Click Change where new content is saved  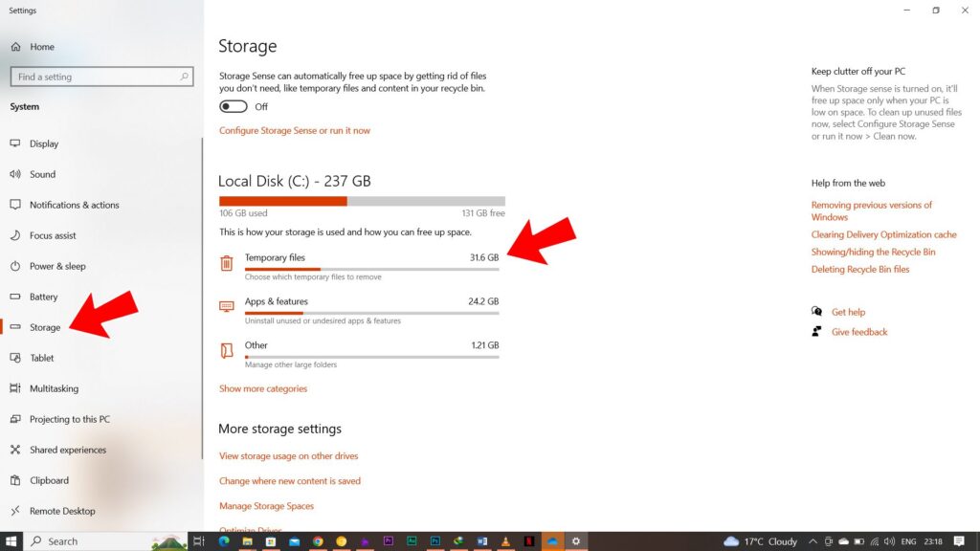(x=290, y=481)
